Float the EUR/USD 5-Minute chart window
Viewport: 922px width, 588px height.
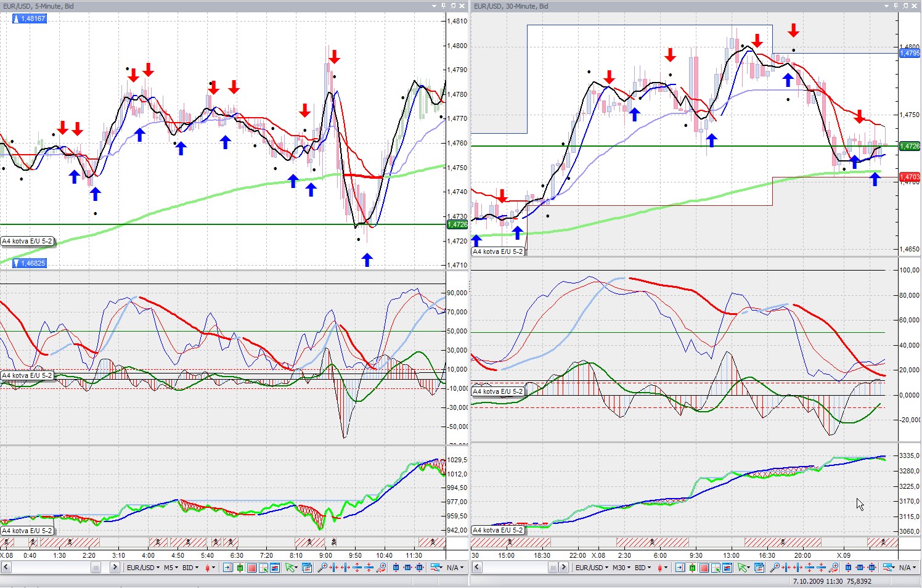click(x=453, y=6)
